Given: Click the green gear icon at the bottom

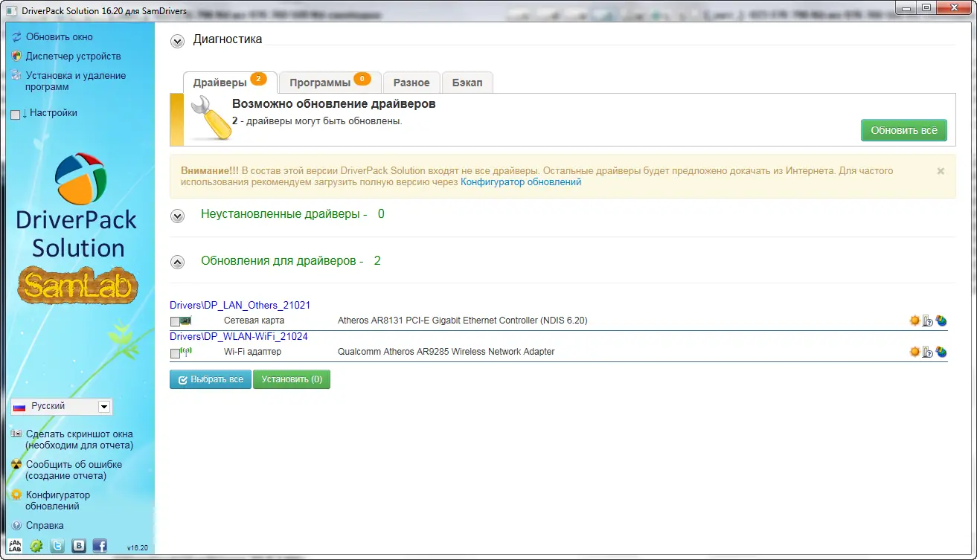Looking at the screenshot, I should coord(36,546).
